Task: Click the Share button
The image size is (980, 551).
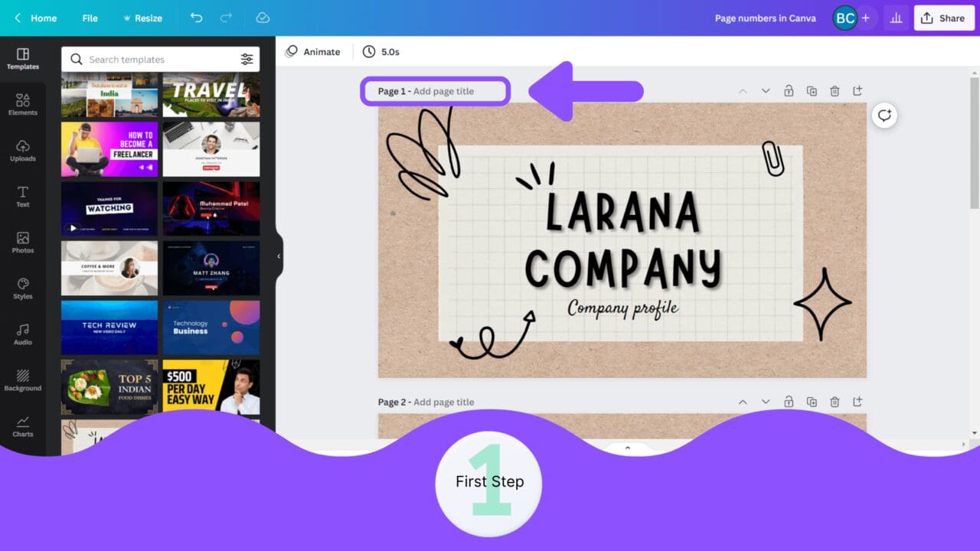Action: pyautogui.click(x=943, y=18)
